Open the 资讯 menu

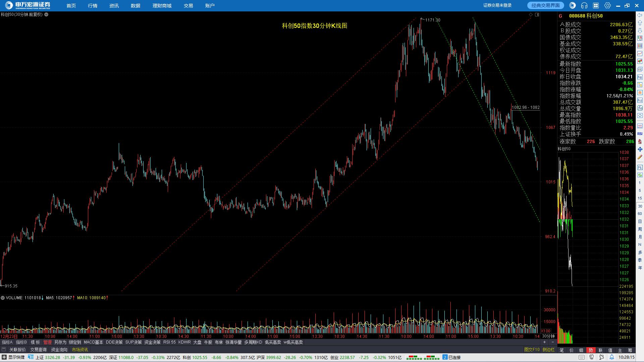click(114, 6)
